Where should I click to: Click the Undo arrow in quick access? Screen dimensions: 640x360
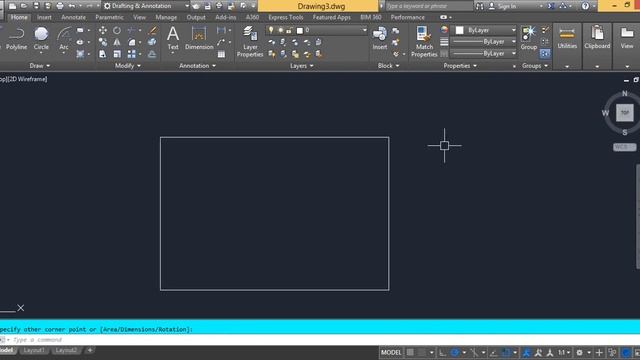tap(72, 6)
